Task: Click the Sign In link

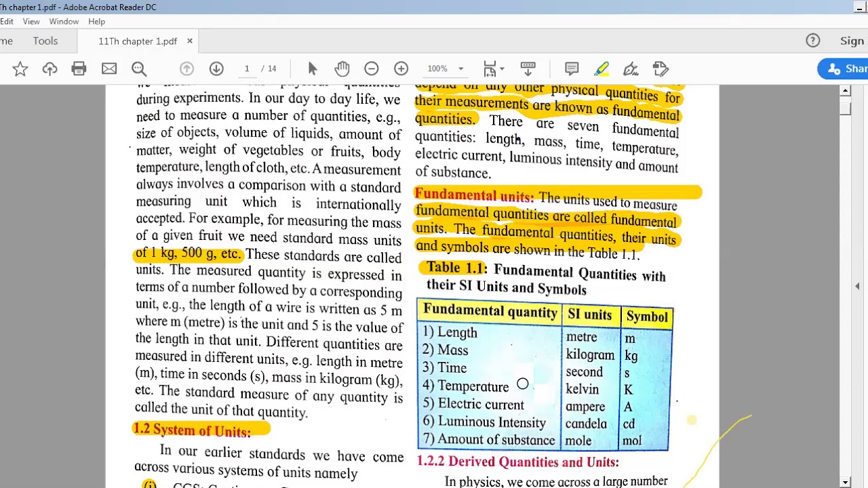Action: [853, 41]
